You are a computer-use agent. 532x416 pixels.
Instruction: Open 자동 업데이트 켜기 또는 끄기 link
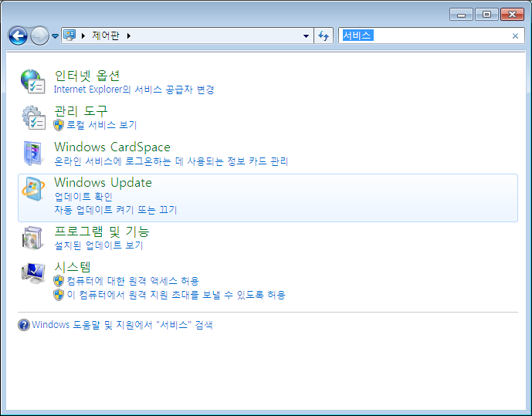click(x=116, y=210)
